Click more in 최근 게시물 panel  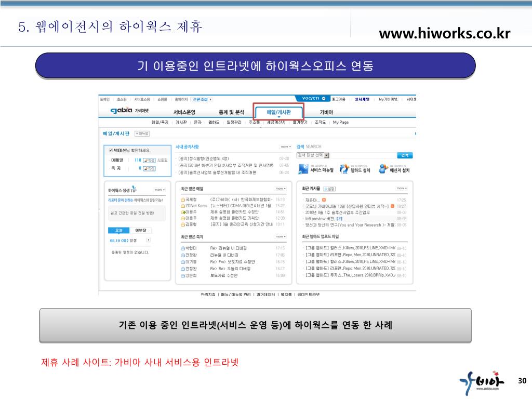402,188
